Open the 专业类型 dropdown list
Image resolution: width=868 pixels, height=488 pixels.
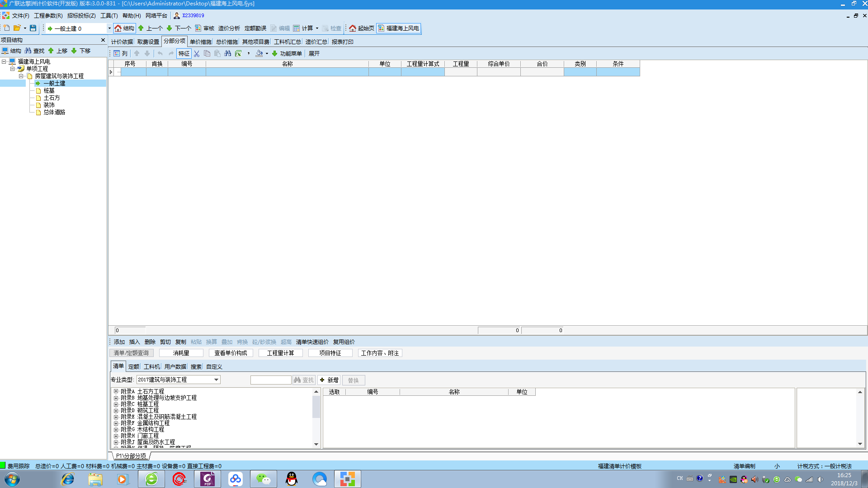coord(216,380)
